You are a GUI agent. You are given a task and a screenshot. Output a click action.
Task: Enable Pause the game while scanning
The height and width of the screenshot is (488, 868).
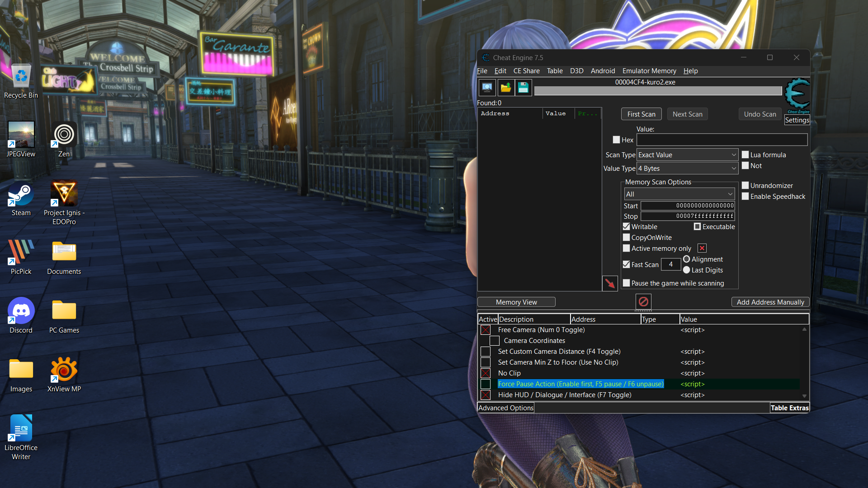[x=626, y=283]
